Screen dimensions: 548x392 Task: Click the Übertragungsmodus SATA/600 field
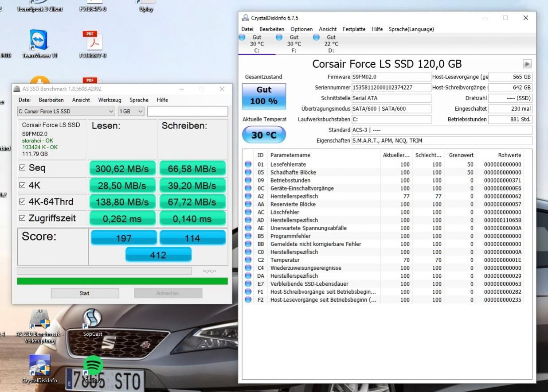pyautogui.click(x=391, y=109)
